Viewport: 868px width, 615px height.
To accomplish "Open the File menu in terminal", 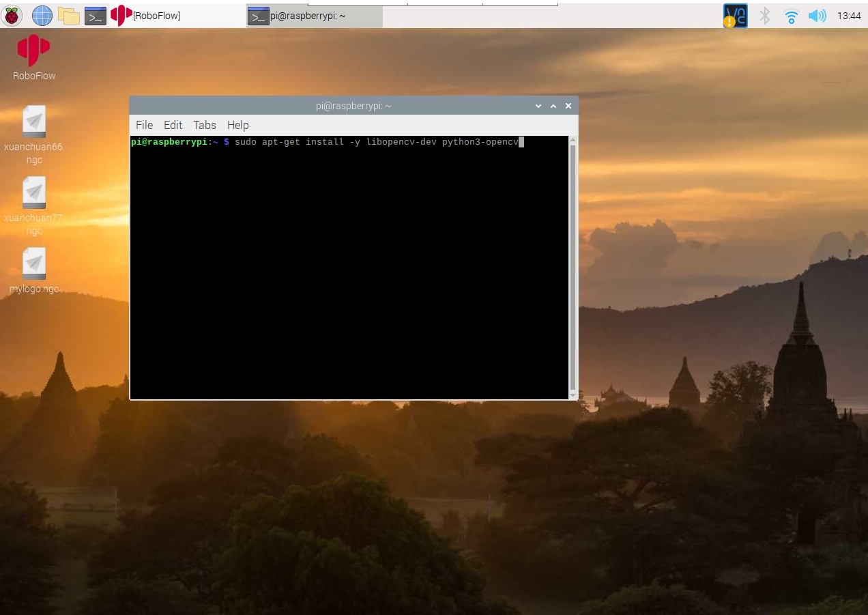I will [x=144, y=125].
